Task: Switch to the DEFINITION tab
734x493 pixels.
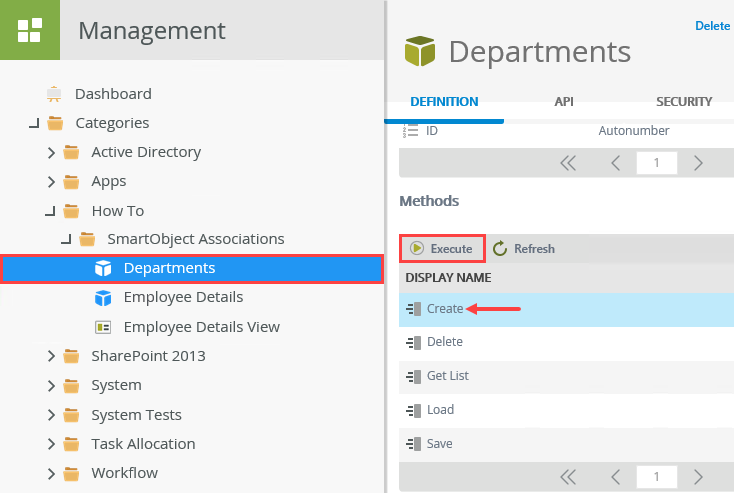Action: [444, 102]
